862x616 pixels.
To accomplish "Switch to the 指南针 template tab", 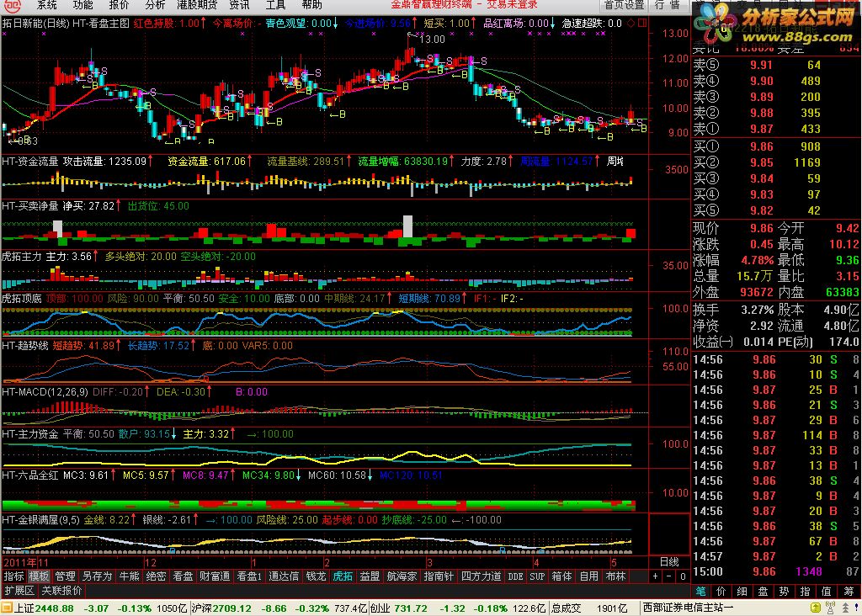I will coord(438,576).
